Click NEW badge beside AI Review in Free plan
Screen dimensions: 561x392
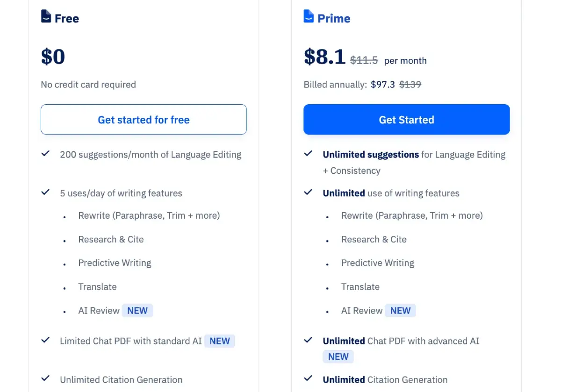point(137,311)
